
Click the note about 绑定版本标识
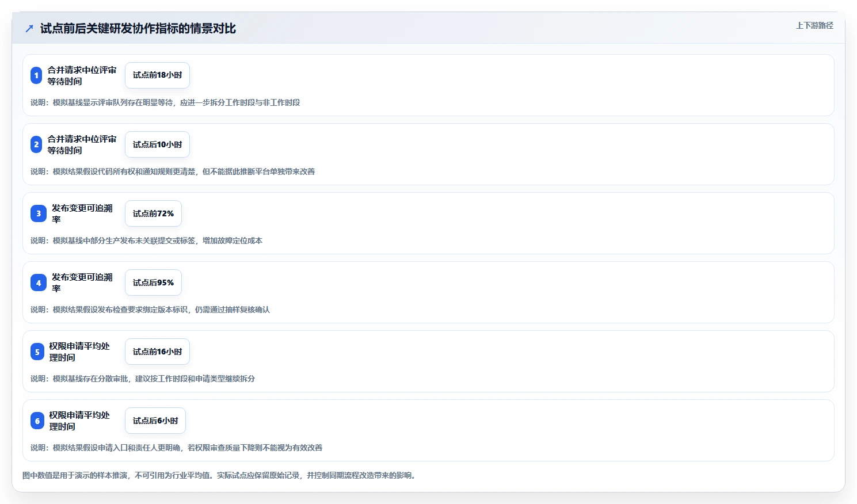tap(150, 310)
